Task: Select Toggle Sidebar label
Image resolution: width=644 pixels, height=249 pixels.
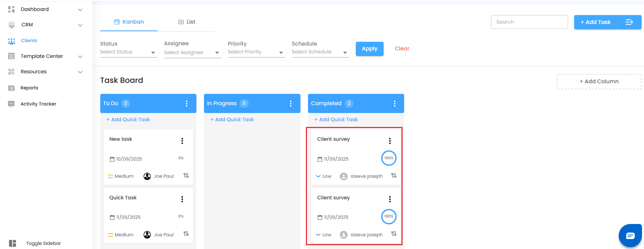Action: 43,244
